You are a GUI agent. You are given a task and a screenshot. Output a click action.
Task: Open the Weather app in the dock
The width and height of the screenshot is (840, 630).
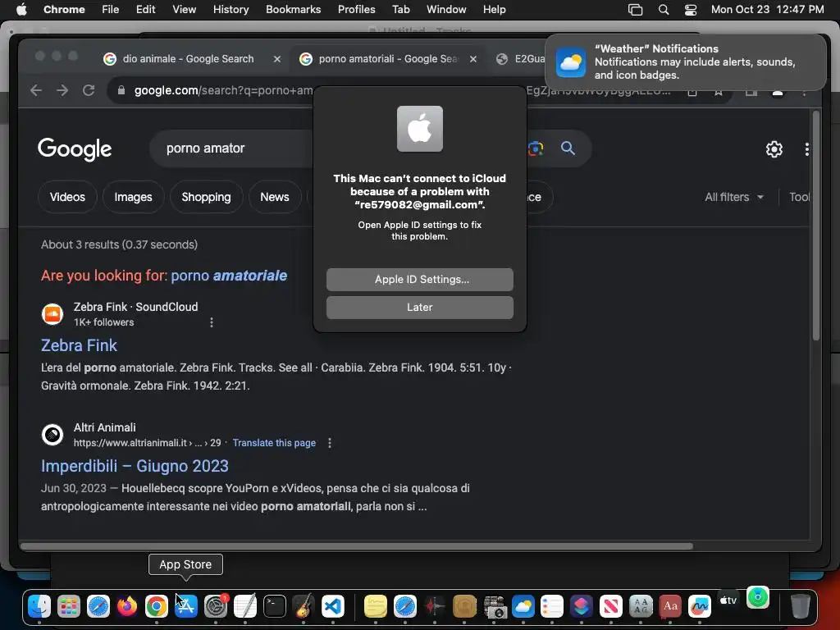(523, 606)
